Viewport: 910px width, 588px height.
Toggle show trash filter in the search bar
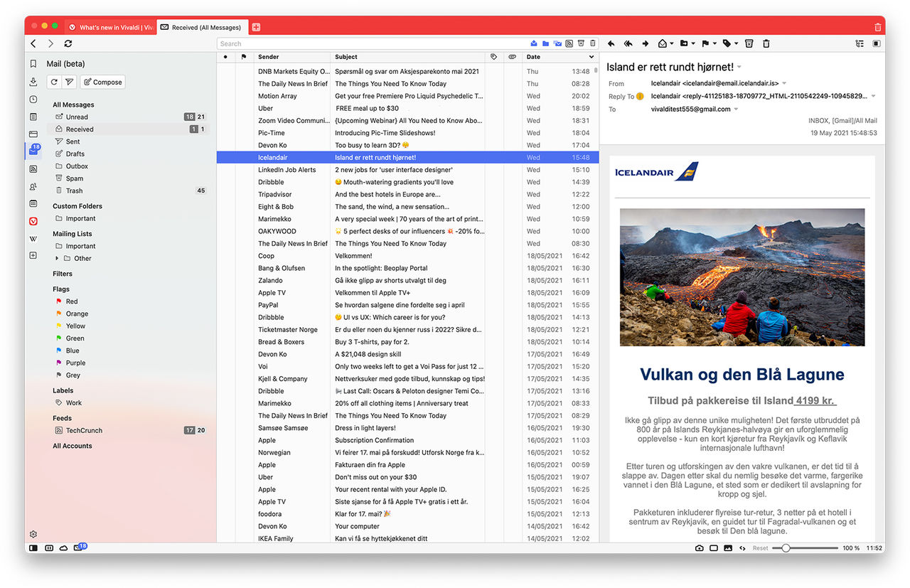point(593,43)
